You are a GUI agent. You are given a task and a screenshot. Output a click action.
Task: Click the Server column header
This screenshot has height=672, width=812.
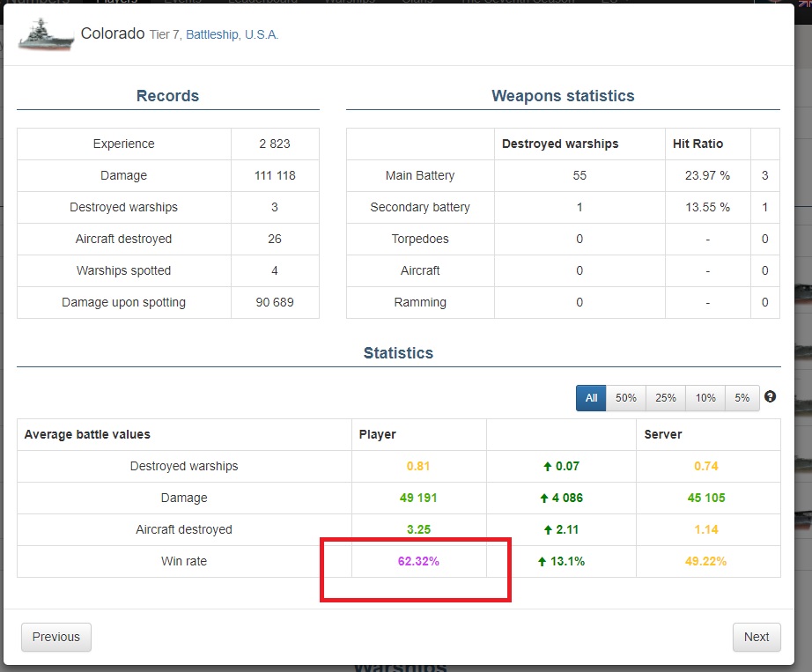[x=663, y=435]
